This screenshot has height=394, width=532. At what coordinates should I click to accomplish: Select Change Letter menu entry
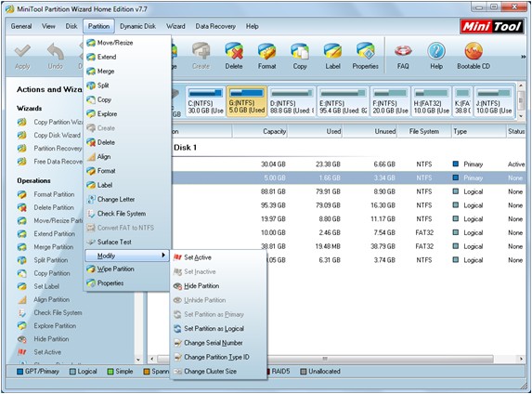point(127,200)
